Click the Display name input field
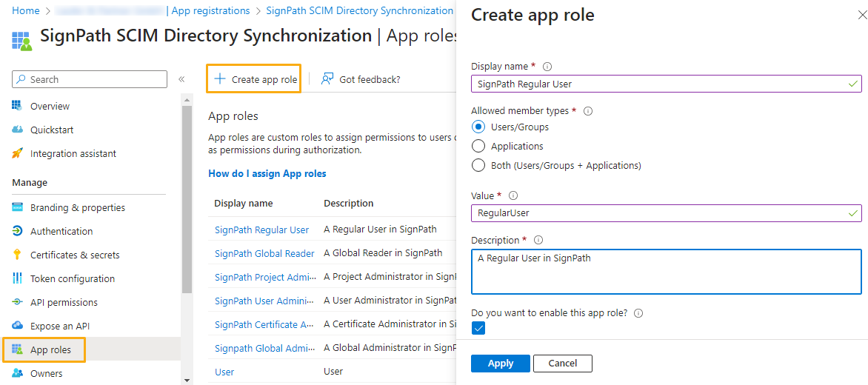 pyautogui.click(x=666, y=84)
